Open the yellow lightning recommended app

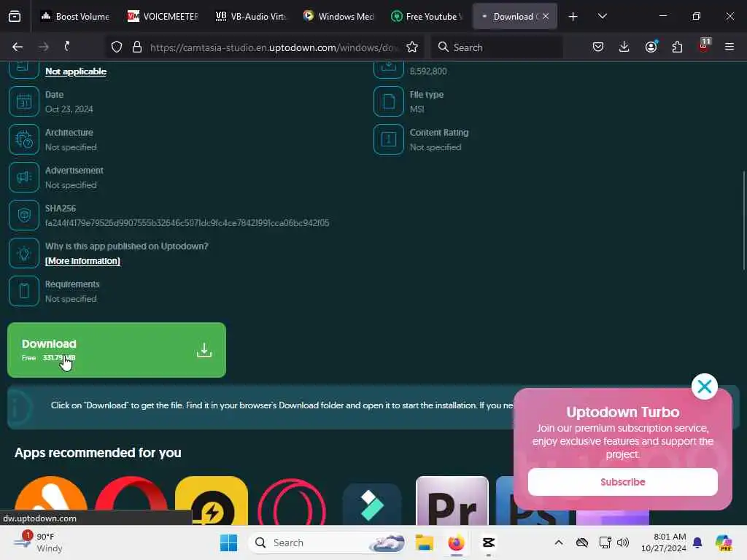pyautogui.click(x=212, y=500)
